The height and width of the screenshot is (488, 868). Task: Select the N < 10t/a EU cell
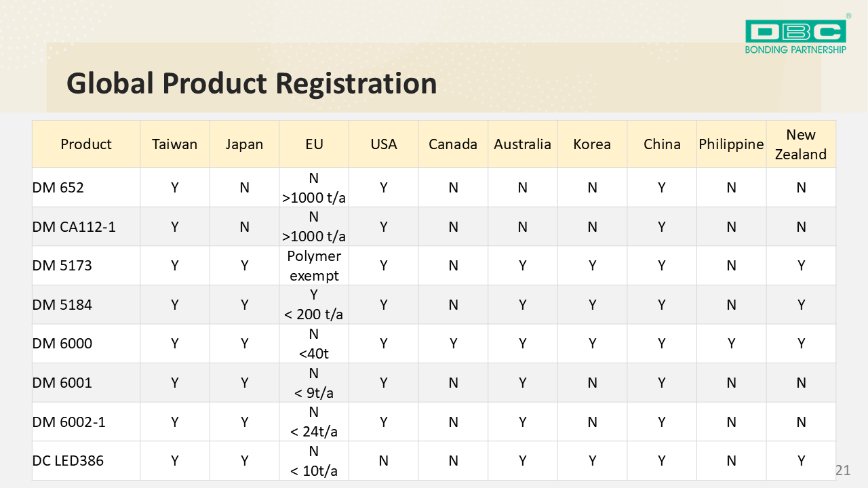click(x=314, y=461)
